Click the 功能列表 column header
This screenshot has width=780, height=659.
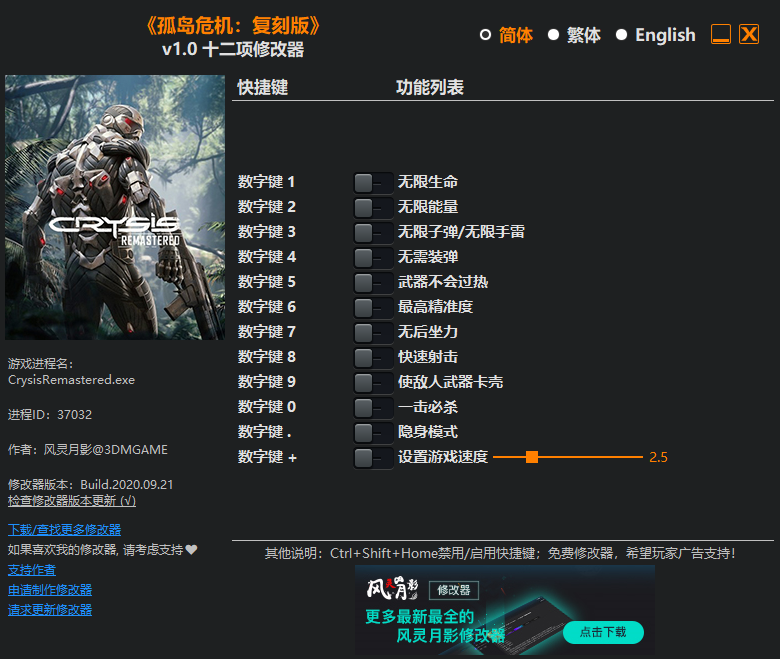[430, 88]
